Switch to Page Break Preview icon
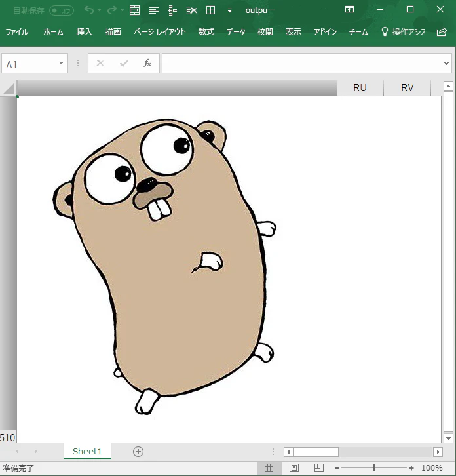The height and width of the screenshot is (476, 456). point(318,467)
